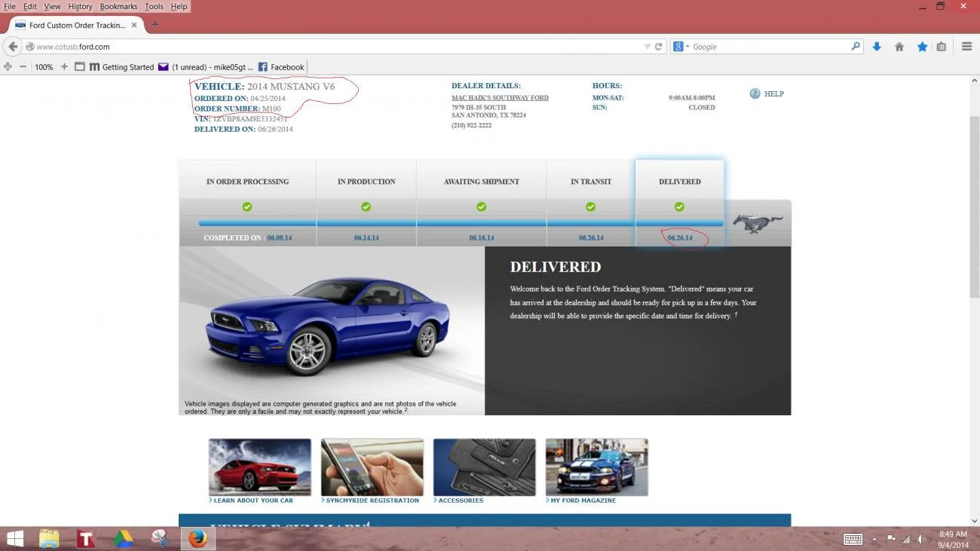Click the volume speaker tray icon
The image size is (980, 551).
(921, 539)
